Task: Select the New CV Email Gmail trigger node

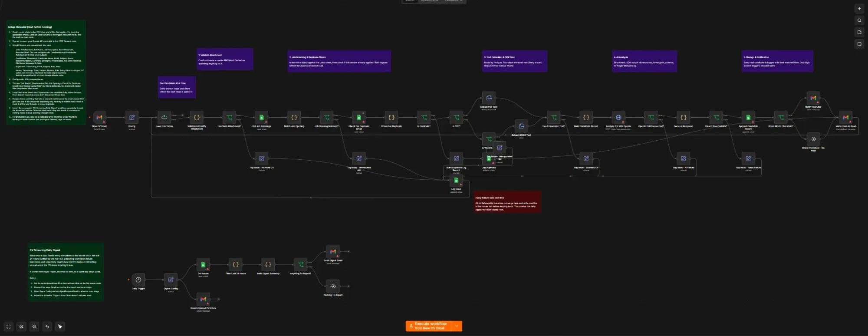Action: click(x=99, y=117)
